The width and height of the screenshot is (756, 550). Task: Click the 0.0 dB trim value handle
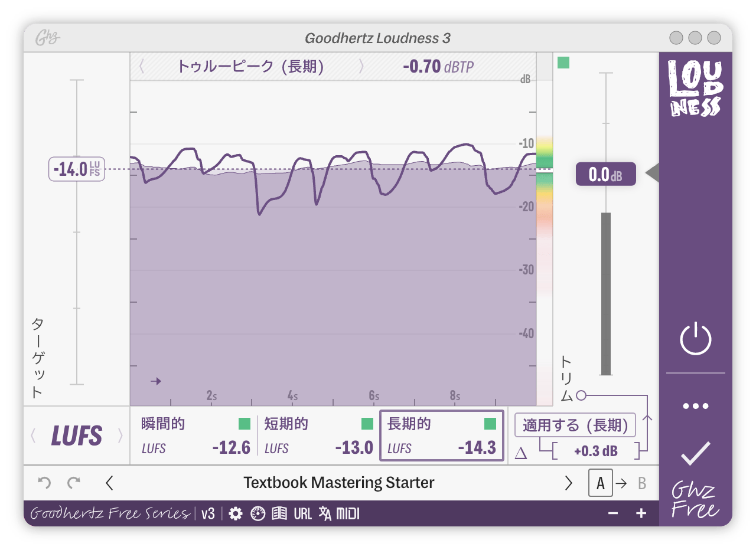605,174
